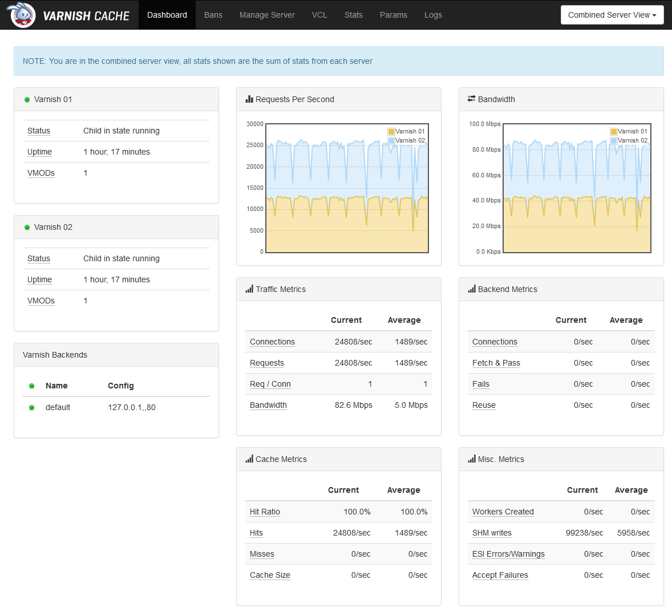Viewport: 672px width, 616px height.
Task: Click Req / Conn in Traffic Metrics
Action: point(270,384)
